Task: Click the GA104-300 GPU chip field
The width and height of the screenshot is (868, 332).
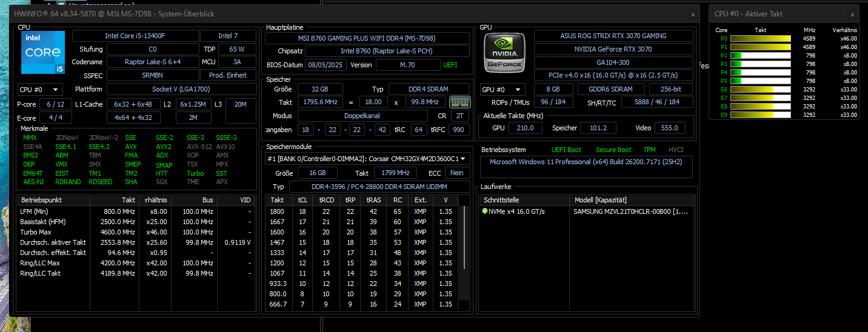Action: 613,62
